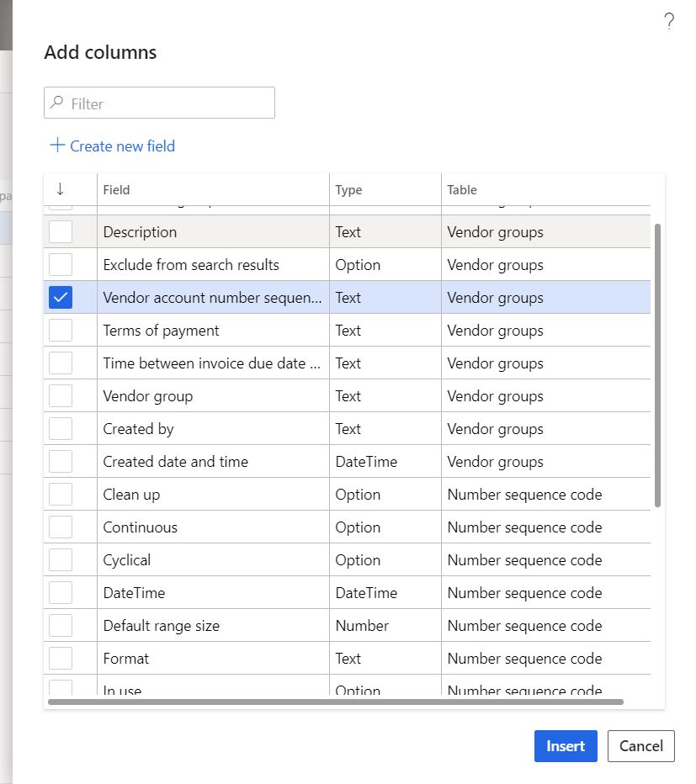Check the Vendor group field
This screenshot has width=696, height=784.
tap(59, 395)
